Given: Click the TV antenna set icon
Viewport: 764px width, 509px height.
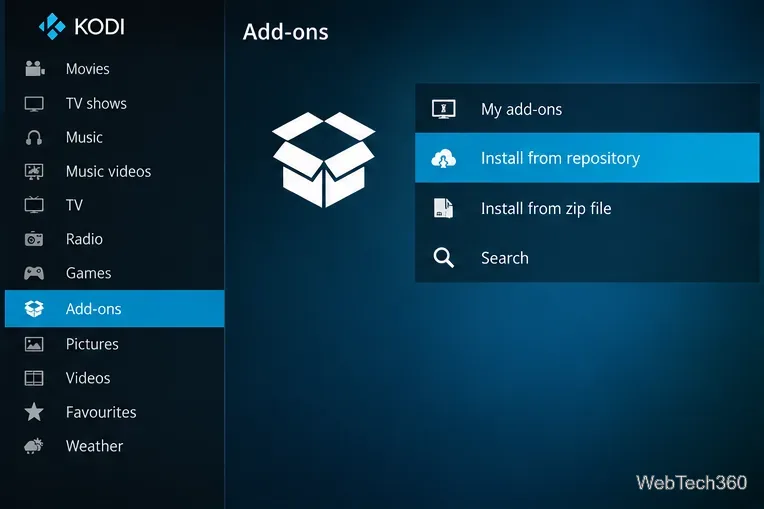Looking at the screenshot, I should pyautogui.click(x=34, y=205).
